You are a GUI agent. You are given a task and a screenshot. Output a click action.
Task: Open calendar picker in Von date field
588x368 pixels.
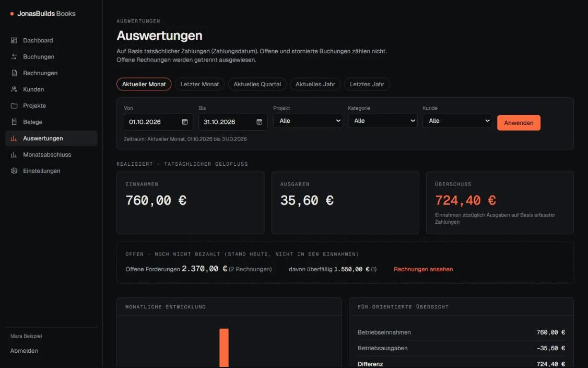185,122
